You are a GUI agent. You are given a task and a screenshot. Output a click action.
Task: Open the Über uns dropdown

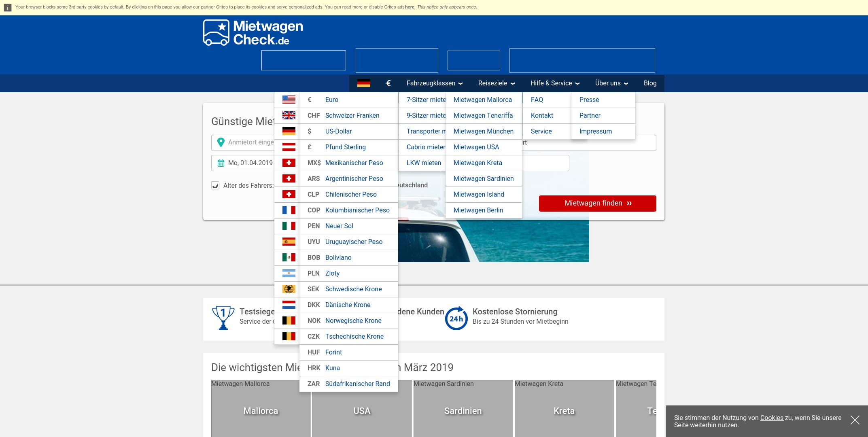click(x=611, y=83)
